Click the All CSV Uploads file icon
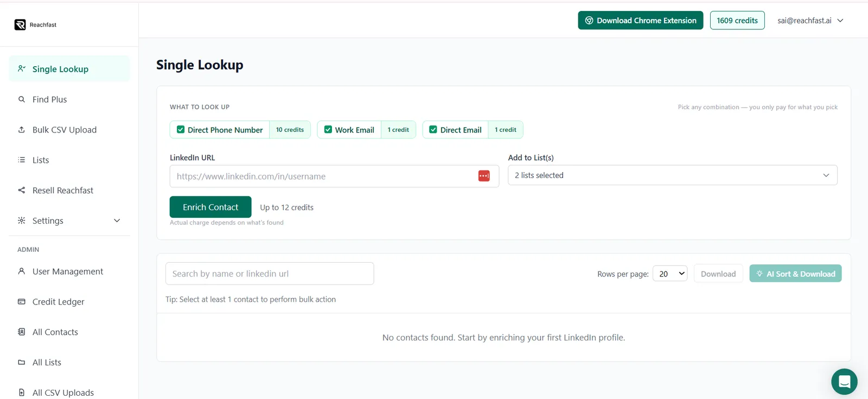The height and width of the screenshot is (399, 868). coord(22,392)
